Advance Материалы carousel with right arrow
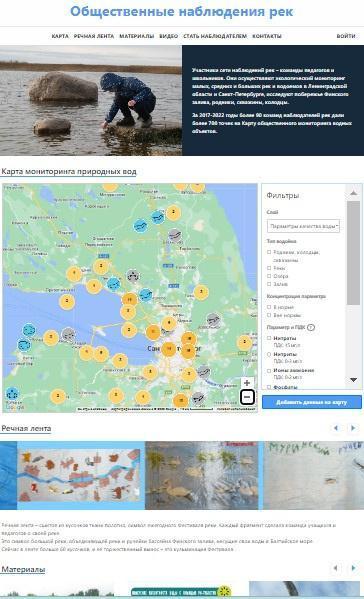 (x=353, y=568)
